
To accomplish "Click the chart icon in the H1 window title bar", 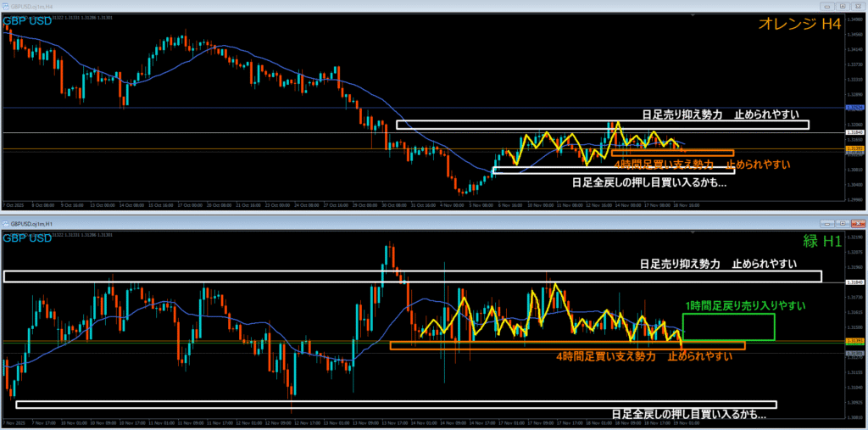I will coord(6,225).
